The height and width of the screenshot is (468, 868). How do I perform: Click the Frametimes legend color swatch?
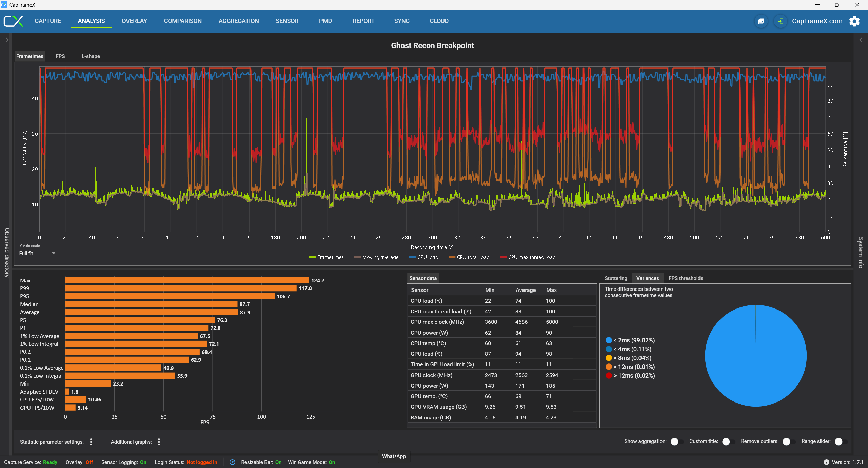tap(312, 257)
